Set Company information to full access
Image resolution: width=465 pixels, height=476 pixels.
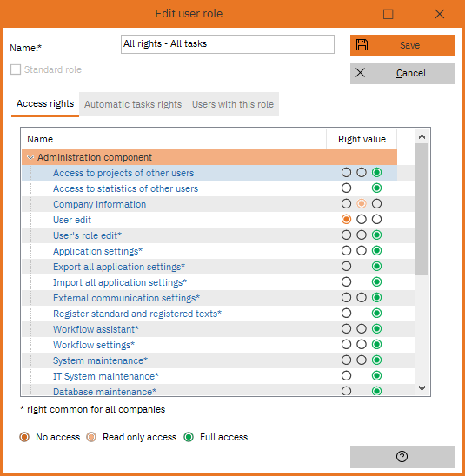(376, 204)
